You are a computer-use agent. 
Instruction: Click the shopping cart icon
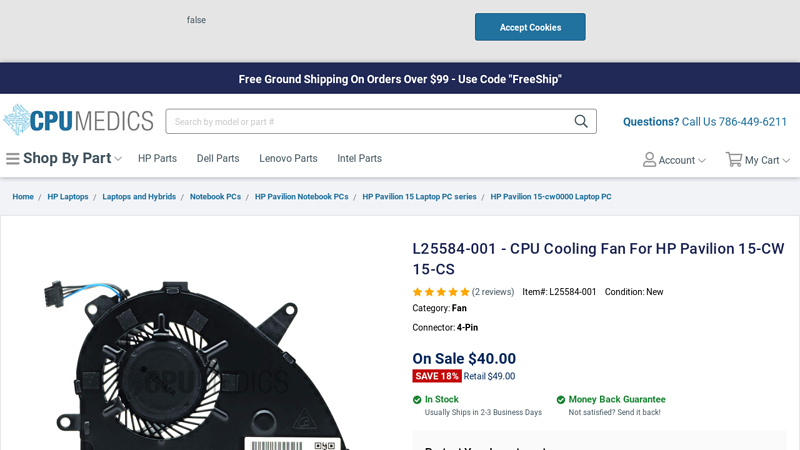734,160
